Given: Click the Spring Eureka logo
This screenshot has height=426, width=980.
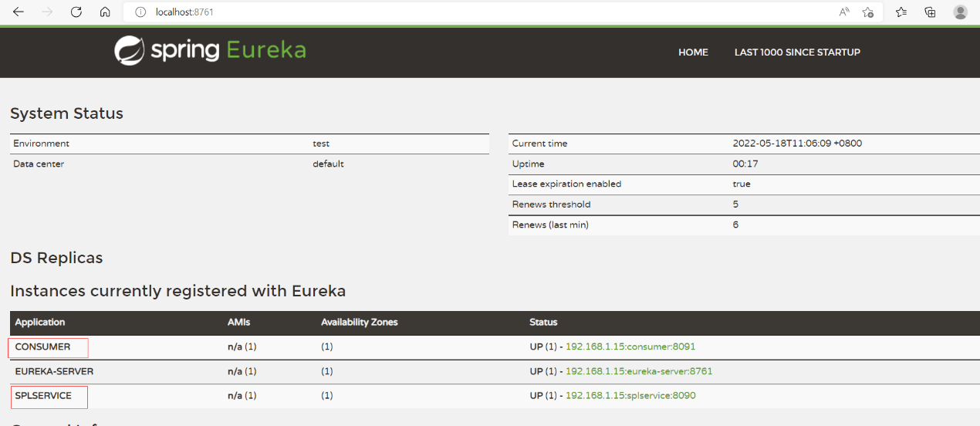Looking at the screenshot, I should point(211,51).
